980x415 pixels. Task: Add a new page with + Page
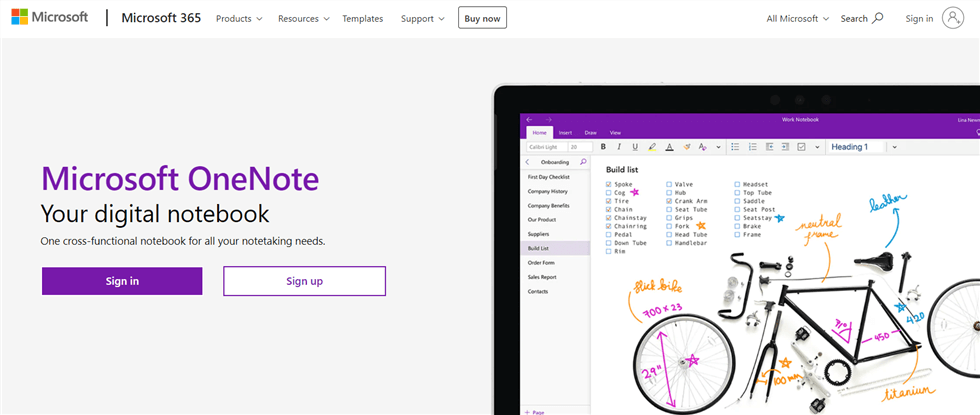pos(536,412)
